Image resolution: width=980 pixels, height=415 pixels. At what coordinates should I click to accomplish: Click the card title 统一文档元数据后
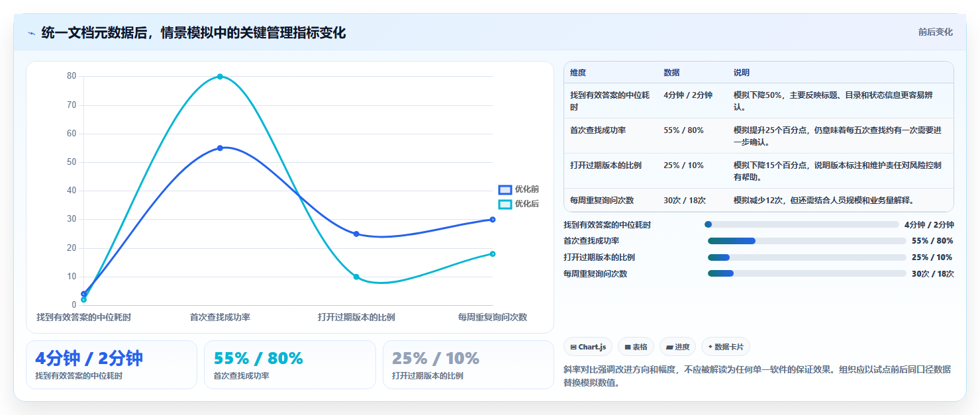[x=193, y=32]
